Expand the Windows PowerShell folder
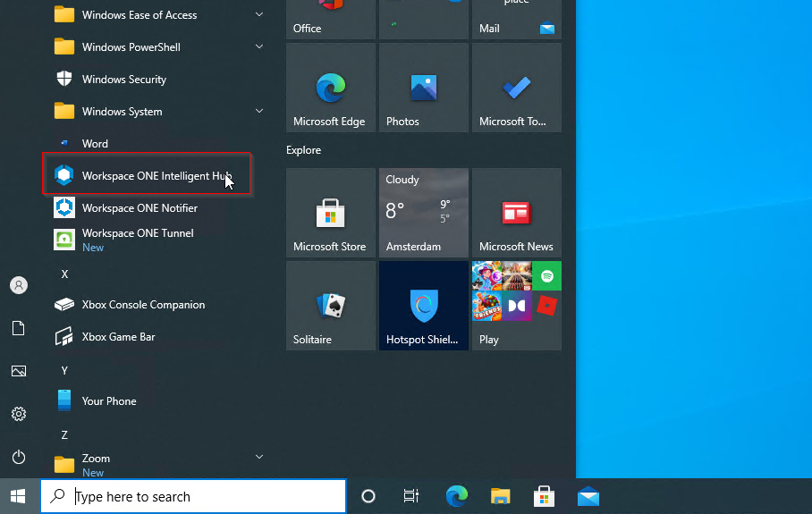Viewport: 812px width, 514px height. tap(258, 47)
